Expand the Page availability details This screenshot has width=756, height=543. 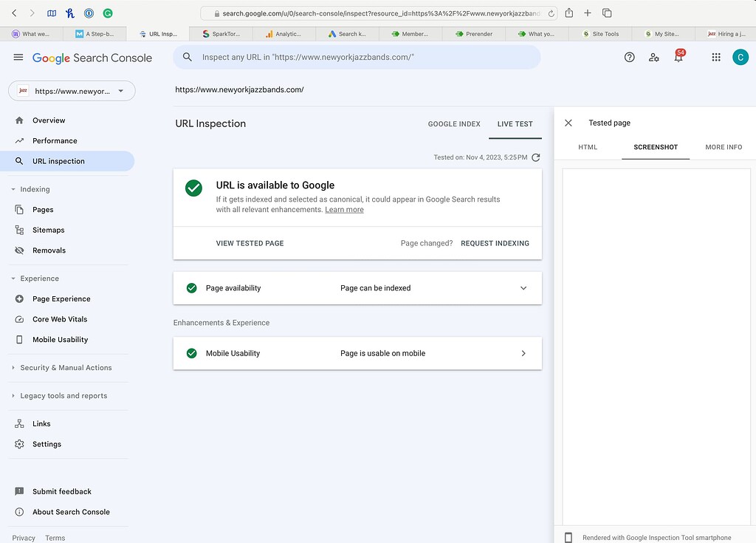pyautogui.click(x=523, y=288)
